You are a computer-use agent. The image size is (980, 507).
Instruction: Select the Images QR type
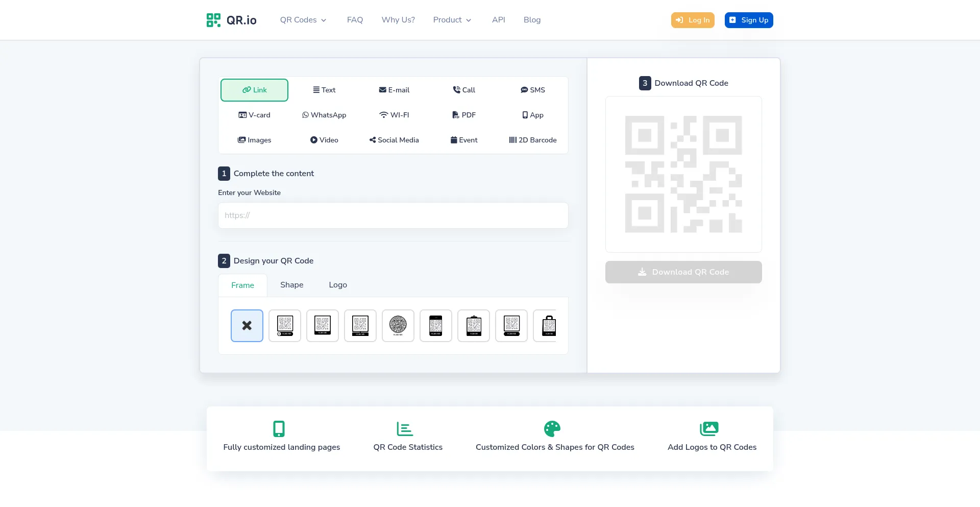254,140
